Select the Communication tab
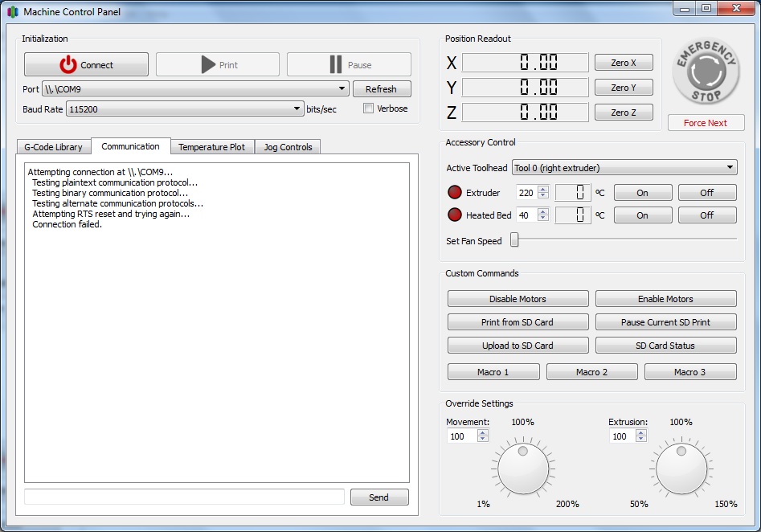761x532 pixels. pyautogui.click(x=130, y=146)
